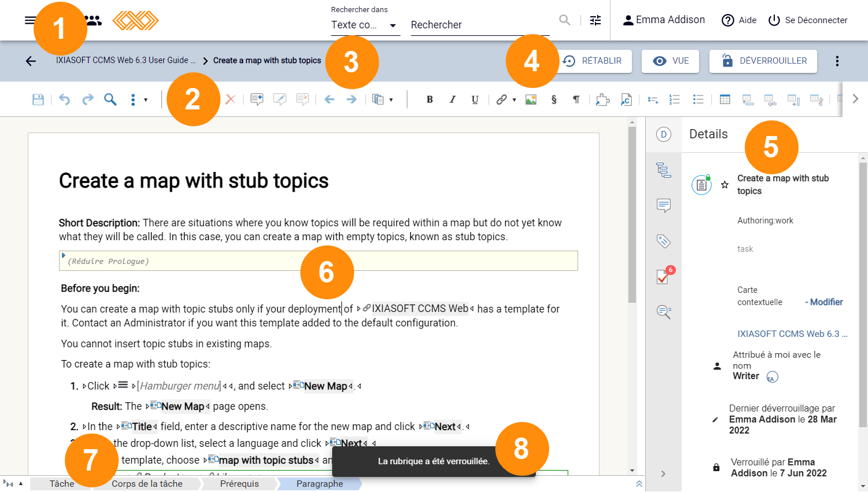The height and width of the screenshot is (492, 868).
Task: Open the link type dropdown arrow
Action: (x=514, y=100)
